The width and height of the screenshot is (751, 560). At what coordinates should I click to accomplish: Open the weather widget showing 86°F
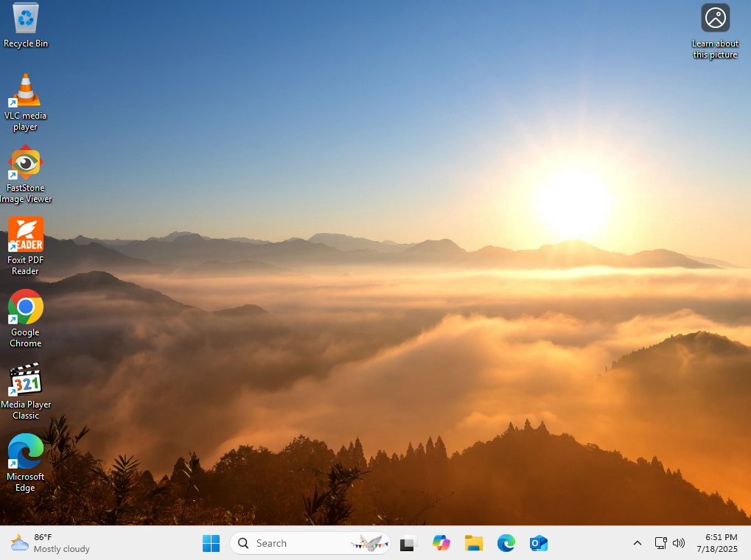point(50,543)
